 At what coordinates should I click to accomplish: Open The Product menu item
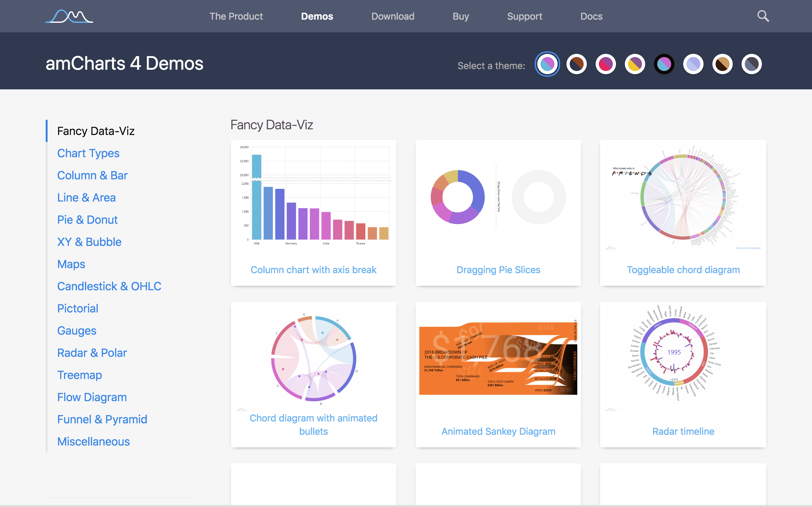pos(236,16)
